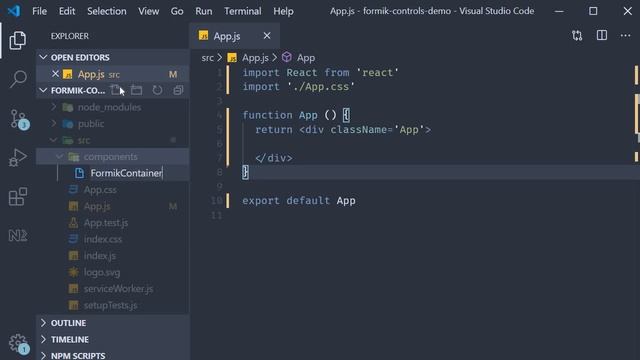
Task: Open Run and Debug view
Action: [x=18, y=158]
